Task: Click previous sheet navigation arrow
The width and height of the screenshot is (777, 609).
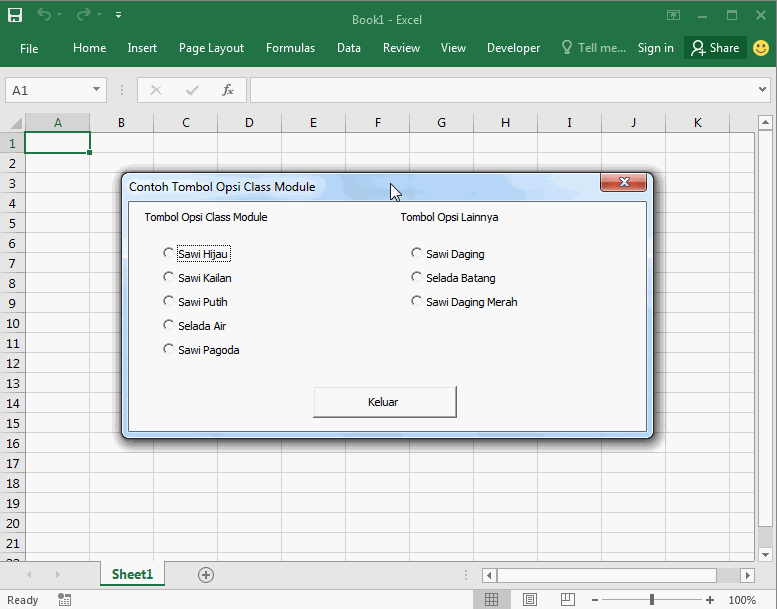Action: click(29, 575)
